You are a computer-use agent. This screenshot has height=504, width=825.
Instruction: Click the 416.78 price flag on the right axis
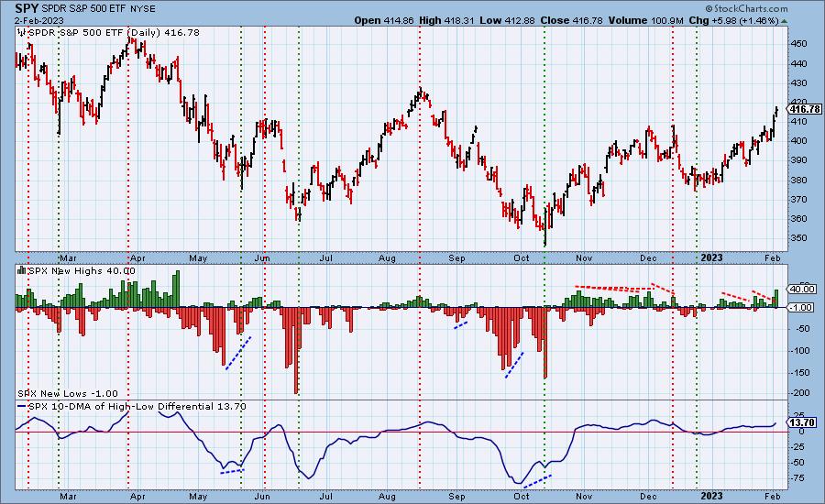[805, 109]
